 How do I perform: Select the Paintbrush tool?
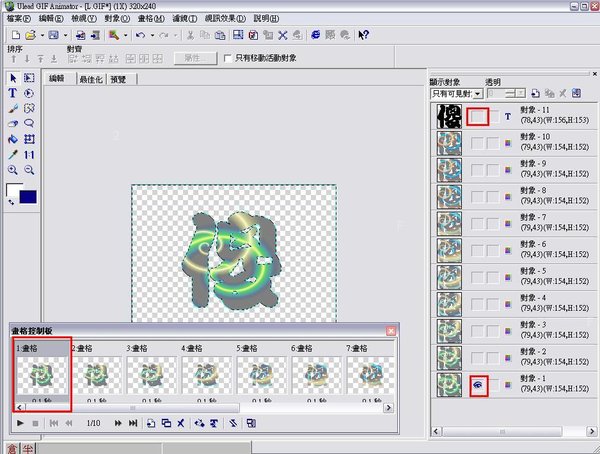13,109
